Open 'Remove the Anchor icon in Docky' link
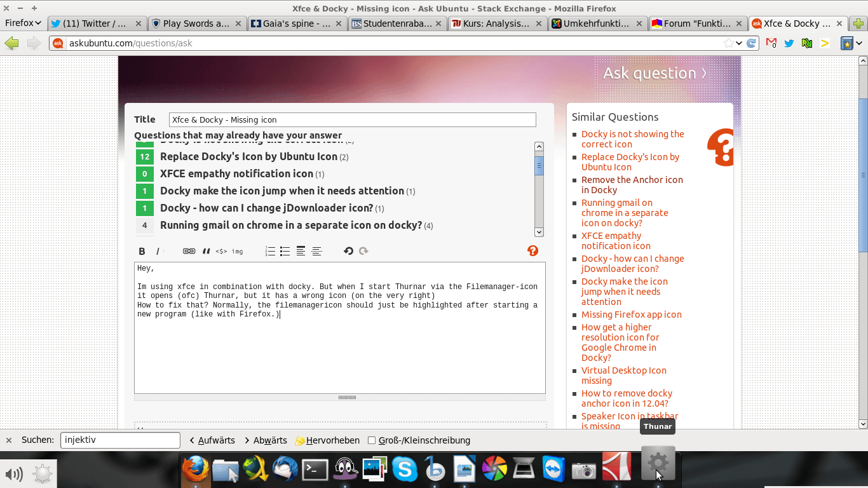868x488 pixels. [632, 185]
